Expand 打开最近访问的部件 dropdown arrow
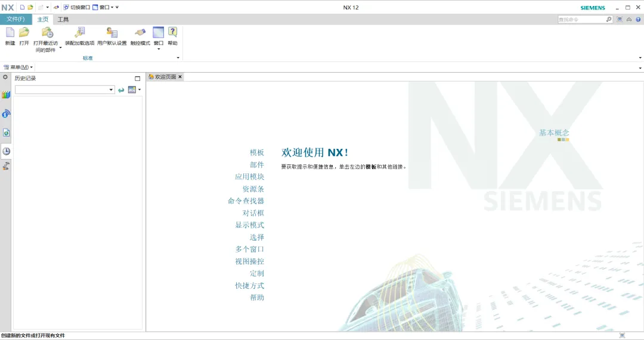The height and width of the screenshot is (340, 644). tap(60, 48)
